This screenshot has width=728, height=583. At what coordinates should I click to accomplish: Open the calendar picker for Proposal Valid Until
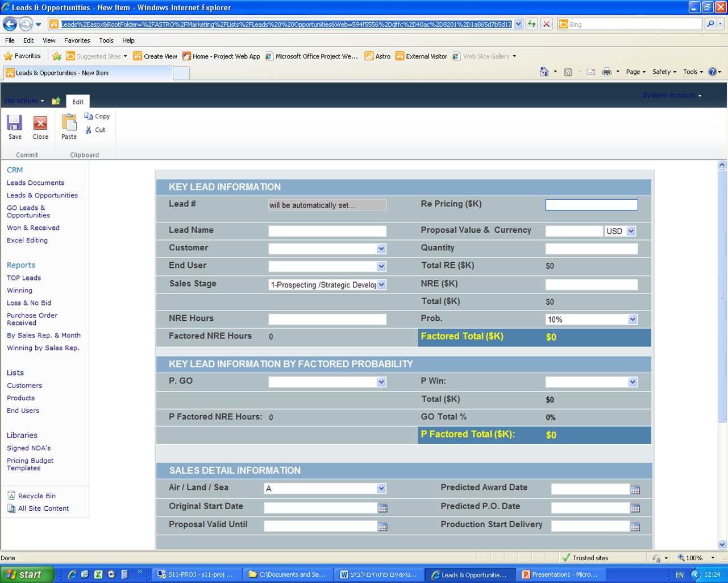coord(382,527)
